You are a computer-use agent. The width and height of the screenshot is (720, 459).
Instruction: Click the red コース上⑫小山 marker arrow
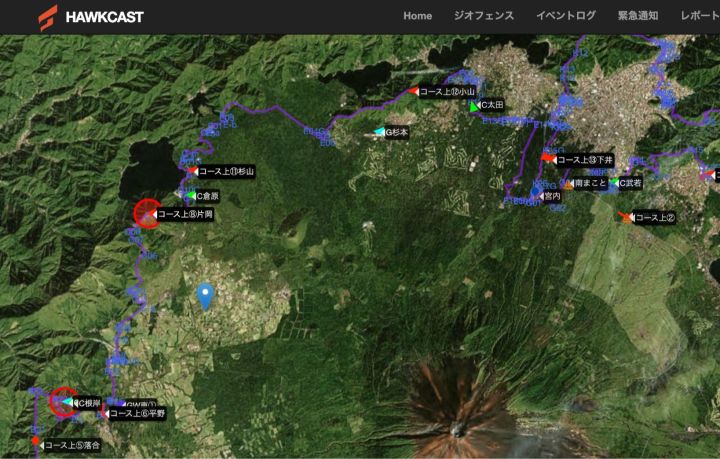click(411, 91)
